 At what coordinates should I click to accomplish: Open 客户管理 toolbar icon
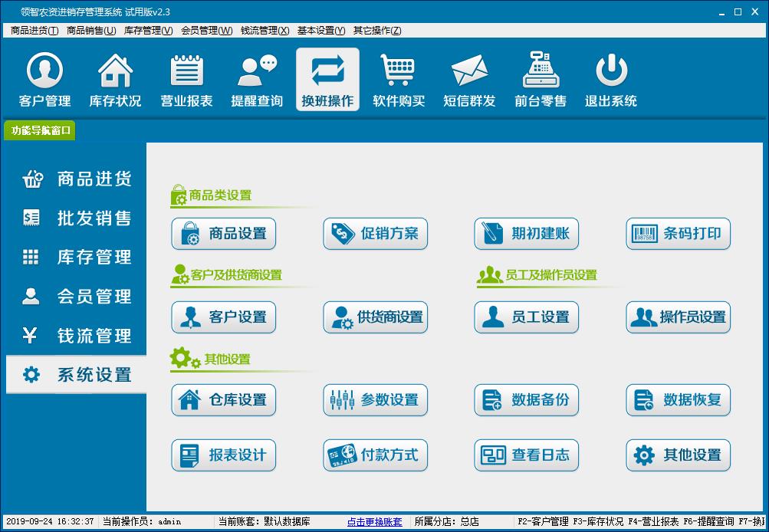(44, 80)
